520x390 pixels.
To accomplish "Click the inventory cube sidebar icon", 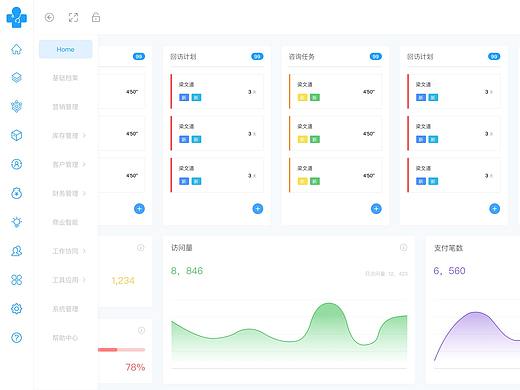I will point(16,135).
